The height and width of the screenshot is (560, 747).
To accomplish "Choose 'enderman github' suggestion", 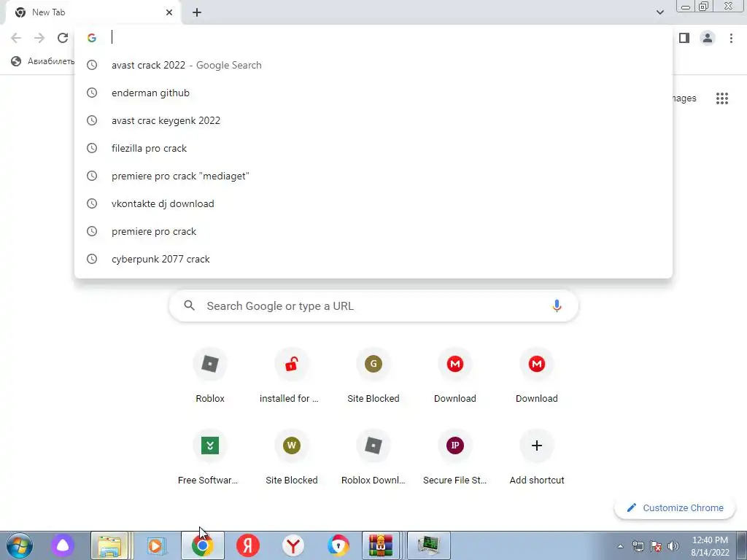I will pos(373,93).
